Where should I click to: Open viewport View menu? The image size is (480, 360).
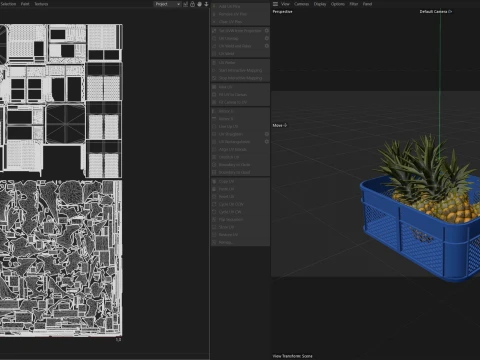point(285,4)
